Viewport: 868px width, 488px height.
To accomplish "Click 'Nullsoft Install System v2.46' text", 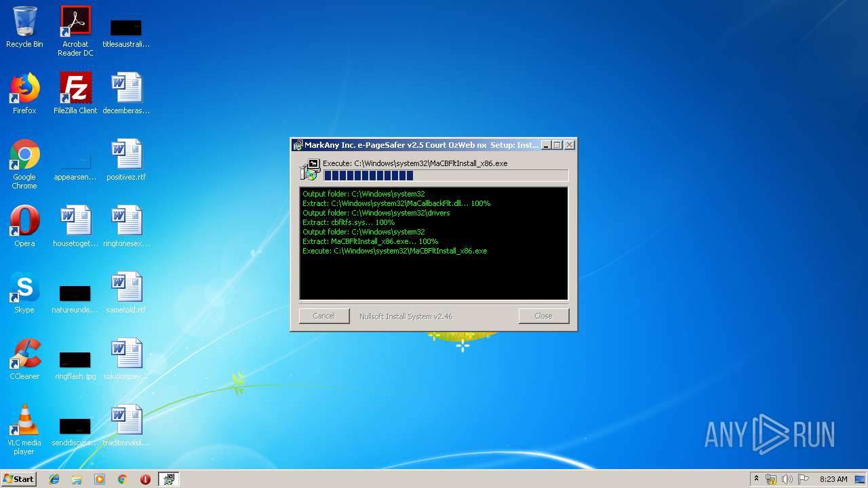I will 406,317.
